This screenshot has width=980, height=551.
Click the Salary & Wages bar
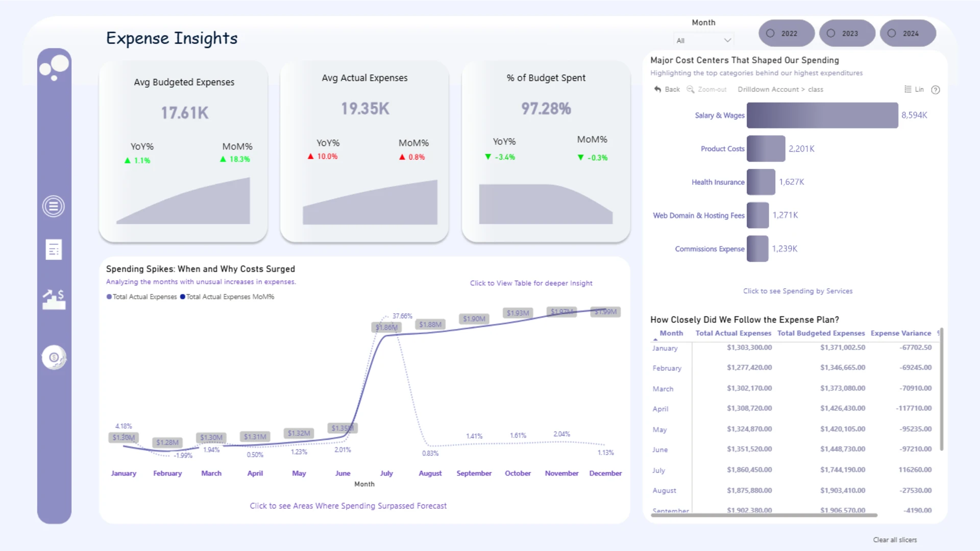822,115
